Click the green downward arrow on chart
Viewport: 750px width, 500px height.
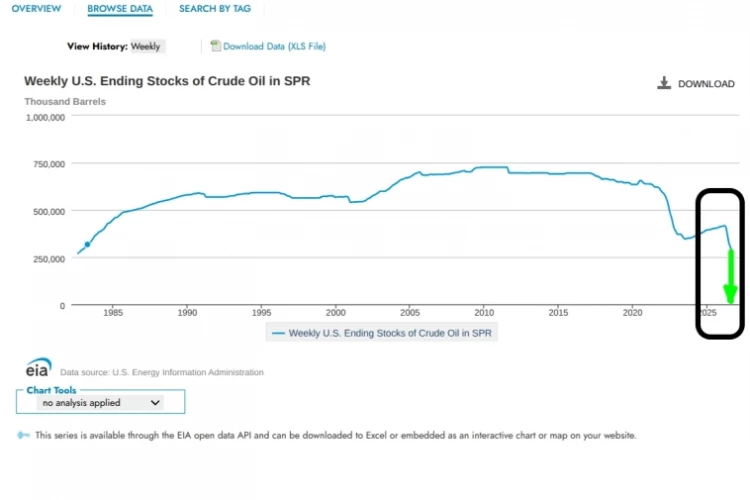pyautogui.click(x=730, y=276)
